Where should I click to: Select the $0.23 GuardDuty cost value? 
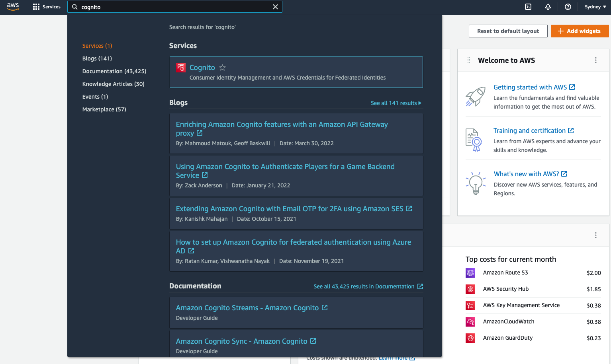point(593,338)
